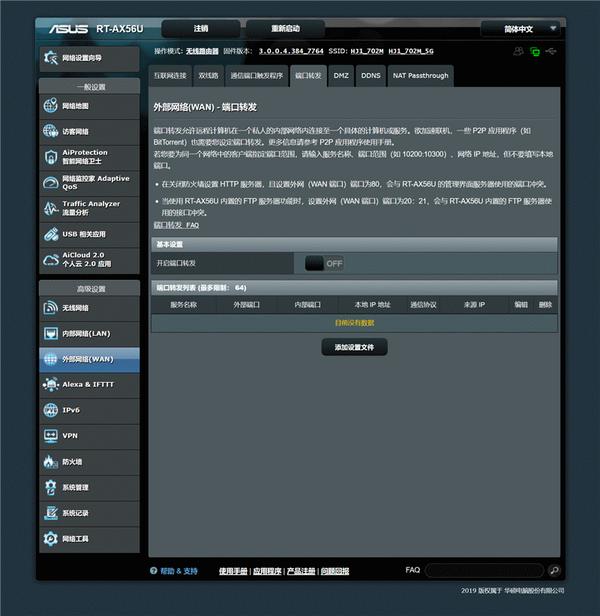Switch to DDNS tab
Viewport: 600px width, 616px height.
(371, 76)
